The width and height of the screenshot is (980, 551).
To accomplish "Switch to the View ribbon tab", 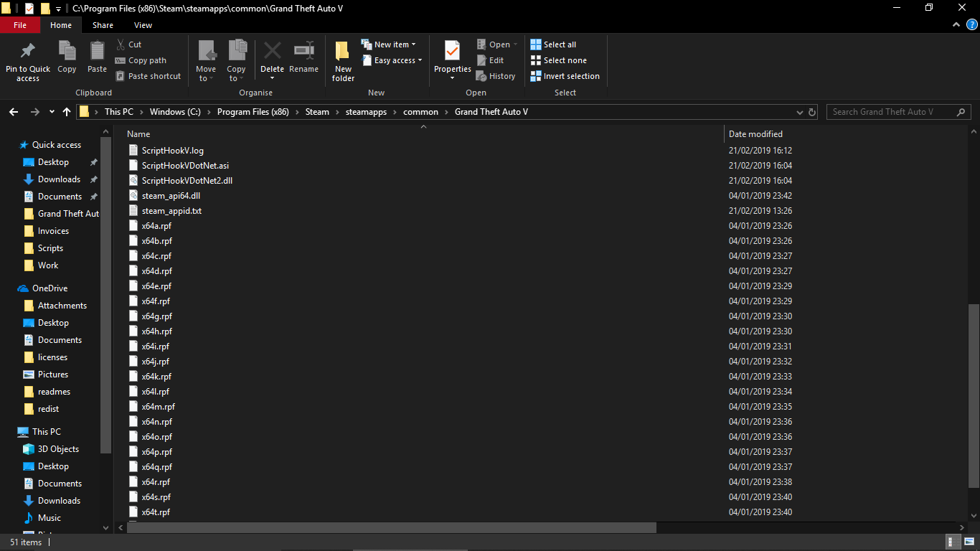I will pos(143,25).
